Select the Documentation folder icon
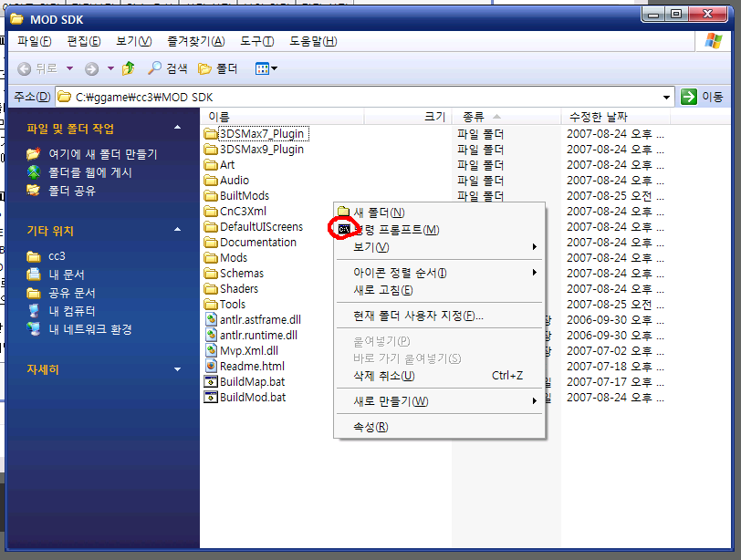The image size is (741, 560). pyautogui.click(x=211, y=243)
